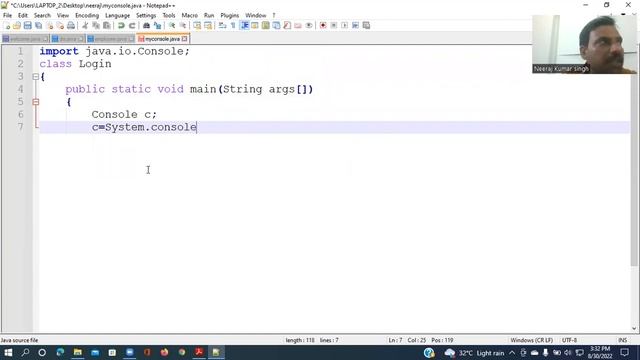Open the Run menu
640x360 pixels.
coord(209,16)
